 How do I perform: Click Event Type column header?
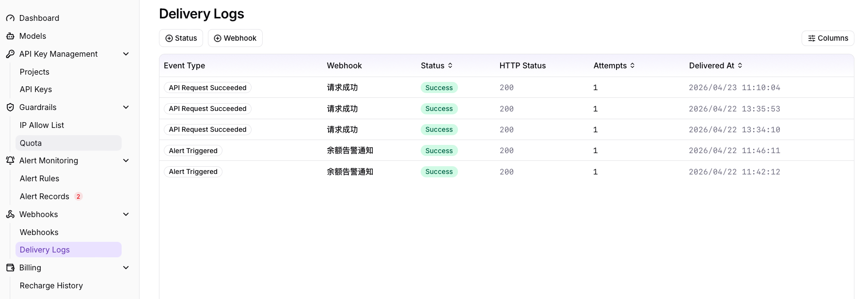pyautogui.click(x=184, y=65)
